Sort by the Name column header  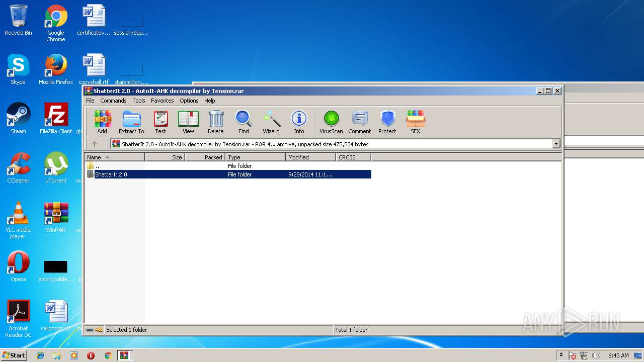115,157
